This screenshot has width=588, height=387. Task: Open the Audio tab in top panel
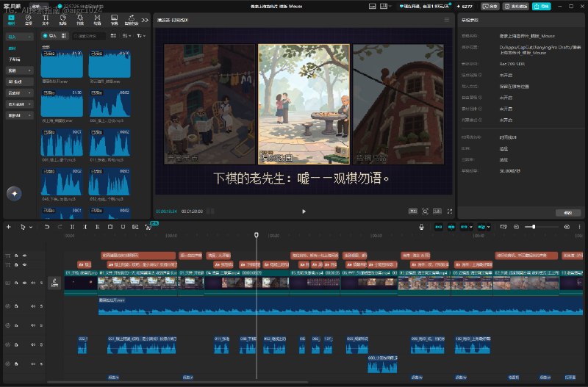pyautogui.click(x=28, y=20)
